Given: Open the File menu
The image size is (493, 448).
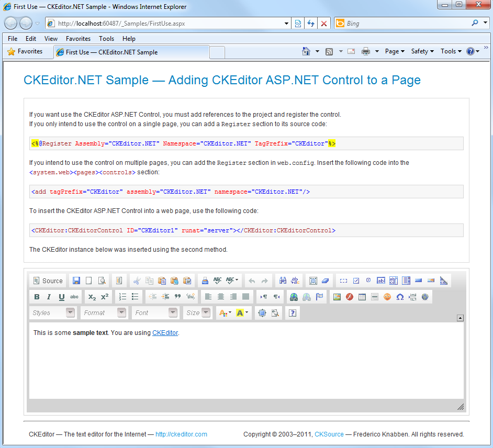Looking at the screenshot, I should click(x=13, y=39).
